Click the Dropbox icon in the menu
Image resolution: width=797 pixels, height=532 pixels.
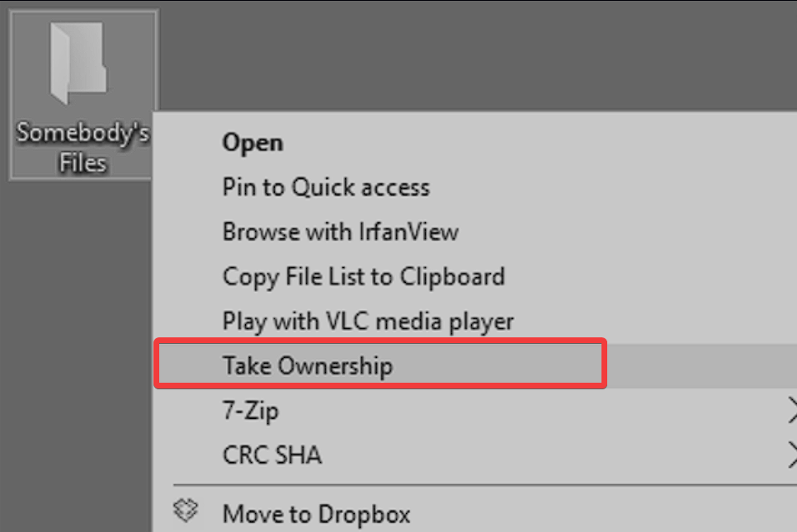point(186,513)
